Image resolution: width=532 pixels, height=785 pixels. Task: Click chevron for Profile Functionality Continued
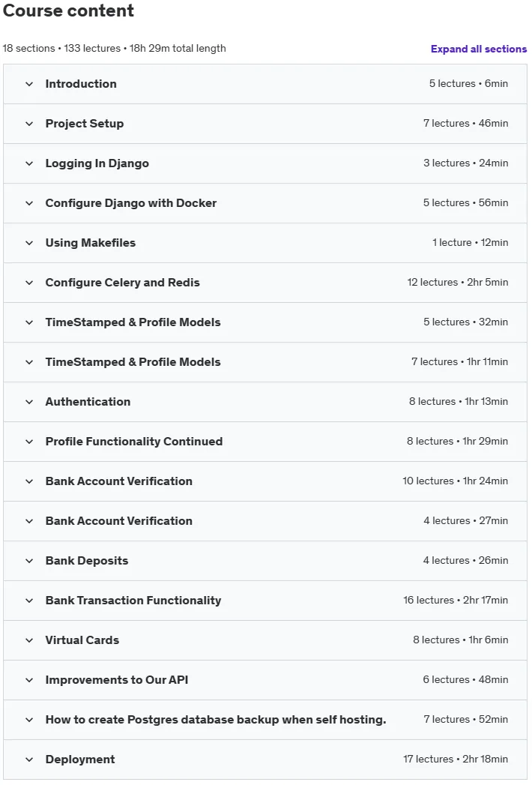point(29,442)
